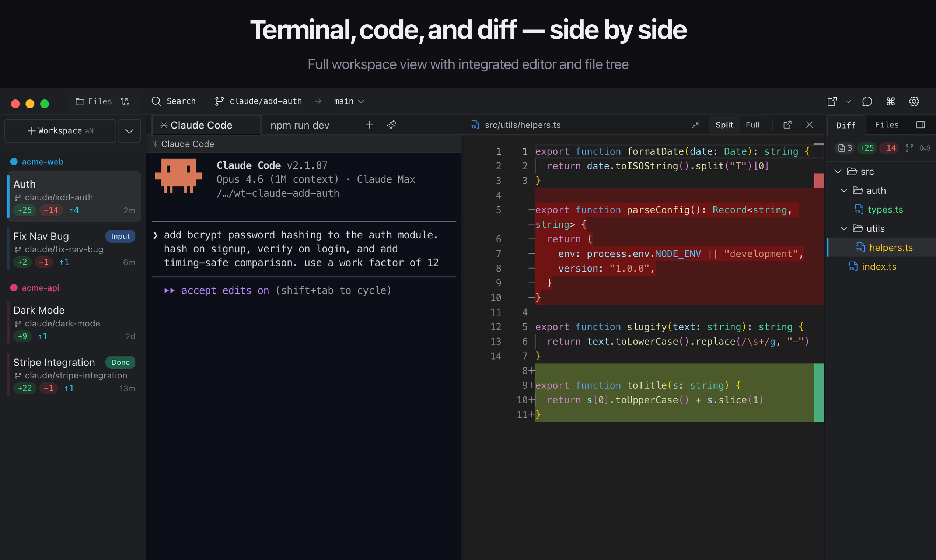936x560 pixels.
Task: Expand the dropdown arrow beside Workspace button
Action: pos(129,131)
